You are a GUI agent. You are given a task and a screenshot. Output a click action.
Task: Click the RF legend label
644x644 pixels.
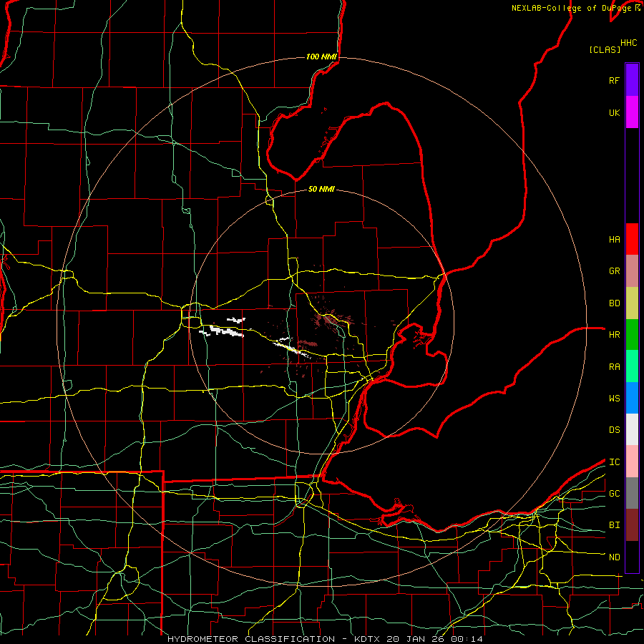pos(614,80)
